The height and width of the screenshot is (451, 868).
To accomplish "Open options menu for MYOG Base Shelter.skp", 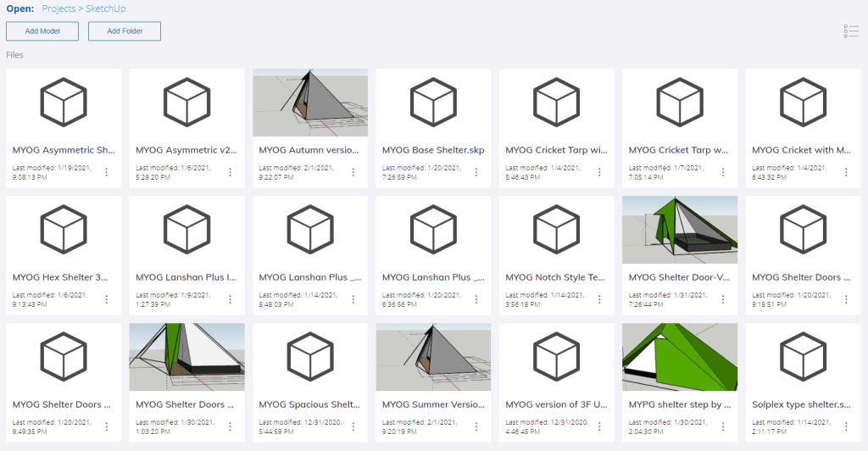I will (x=476, y=172).
